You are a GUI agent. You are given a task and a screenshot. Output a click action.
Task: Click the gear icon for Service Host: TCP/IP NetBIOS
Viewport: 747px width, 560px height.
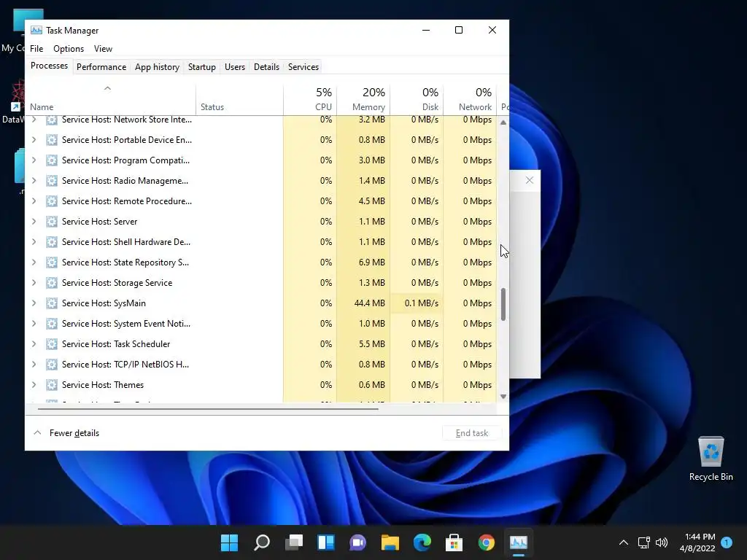coord(52,365)
